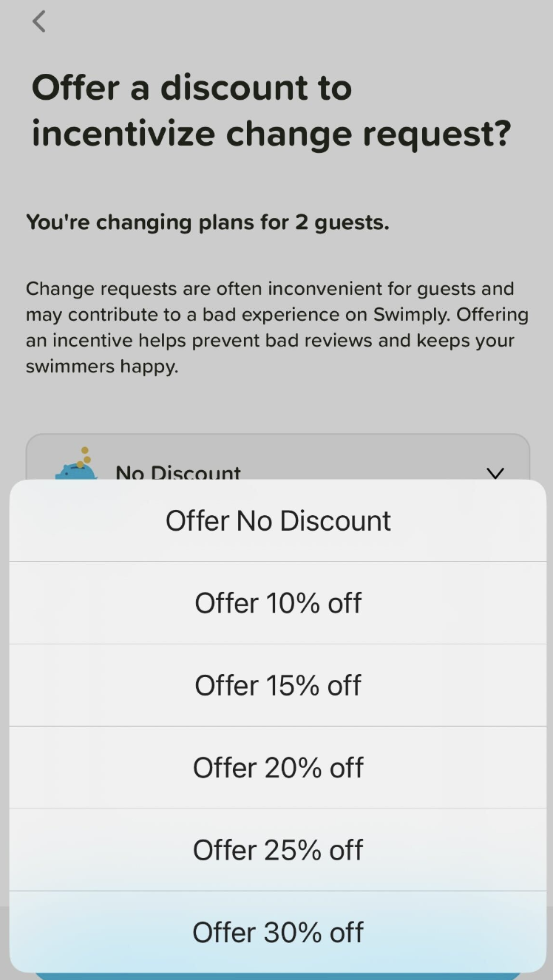Click the 'swimmers happy.' line of text
The width and height of the screenshot is (553, 980).
pyautogui.click(x=102, y=367)
